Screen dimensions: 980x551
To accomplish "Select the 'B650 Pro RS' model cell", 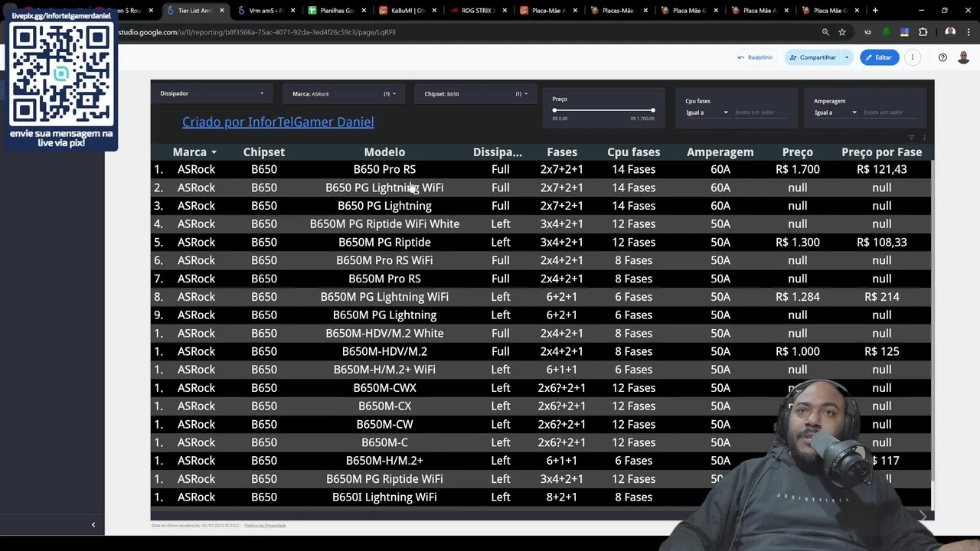I will point(384,169).
